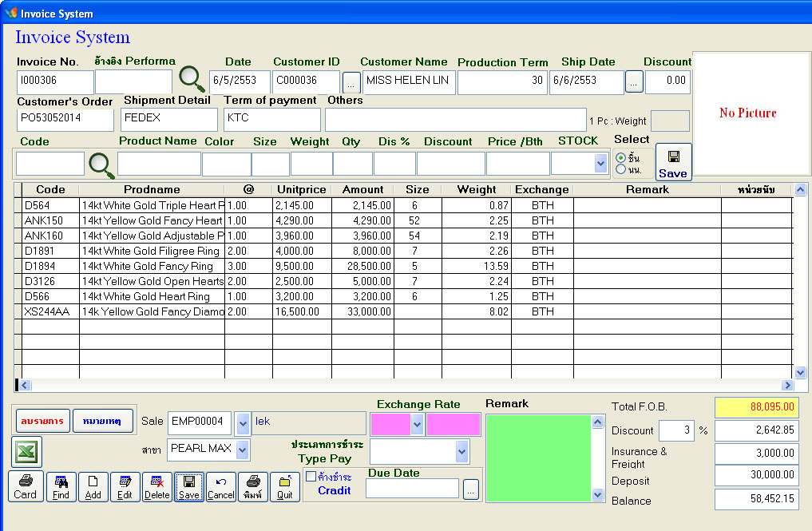Viewport: 812px width, 531px height.
Task: Click the Find binoculars button
Action: [x=61, y=486]
